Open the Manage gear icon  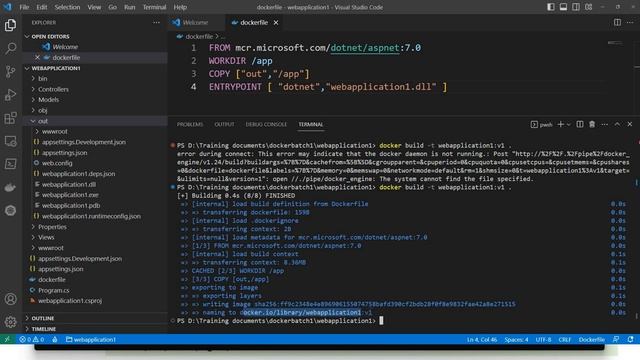[x=11, y=322]
